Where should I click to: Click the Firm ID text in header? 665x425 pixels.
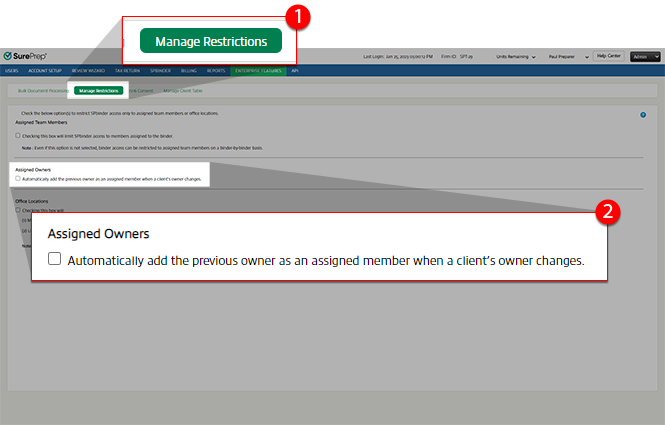point(457,56)
